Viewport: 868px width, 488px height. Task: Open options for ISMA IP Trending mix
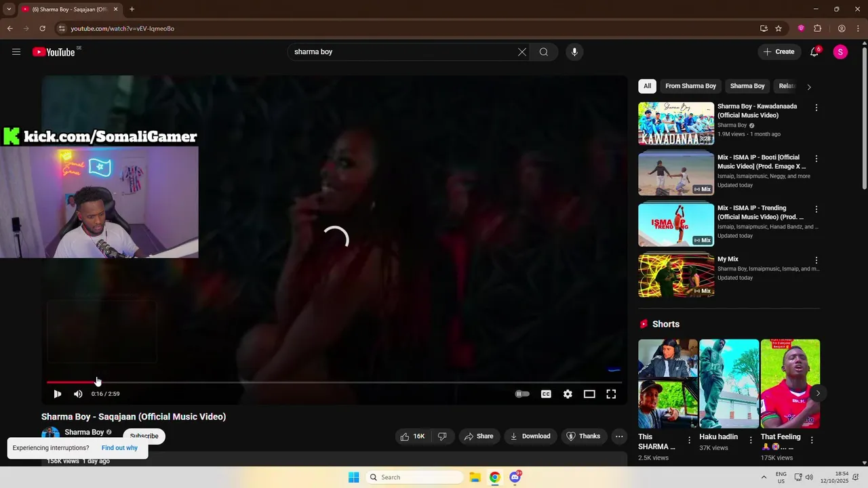[816, 209]
